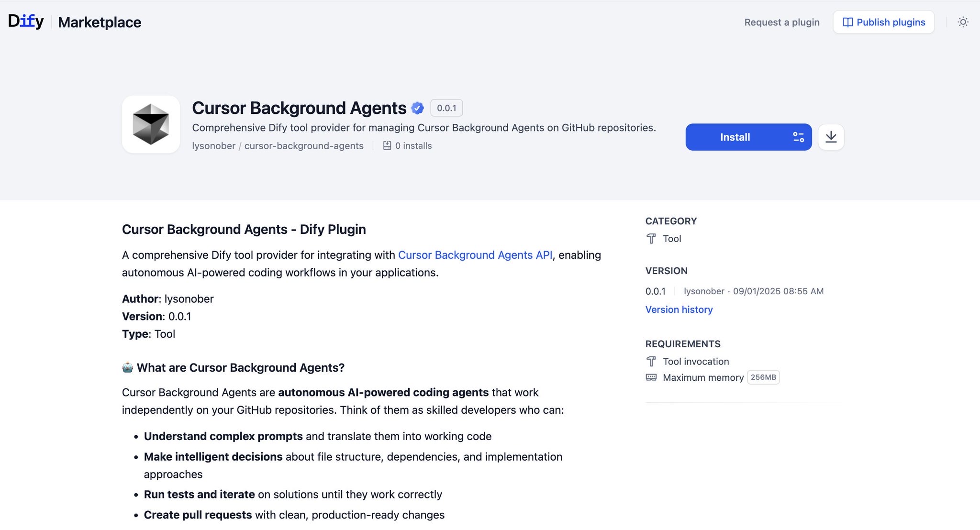The width and height of the screenshot is (980, 530).
Task: Click the Maximum memory chip icon
Action: pos(651,377)
